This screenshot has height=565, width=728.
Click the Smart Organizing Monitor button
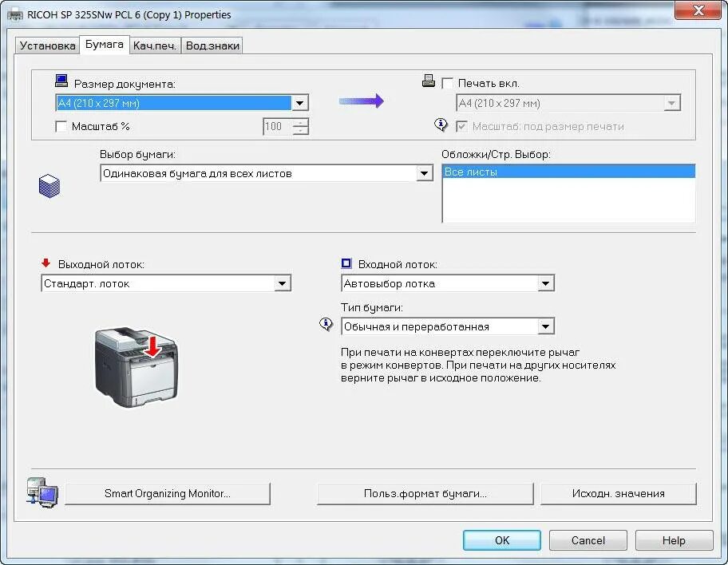[x=168, y=493]
